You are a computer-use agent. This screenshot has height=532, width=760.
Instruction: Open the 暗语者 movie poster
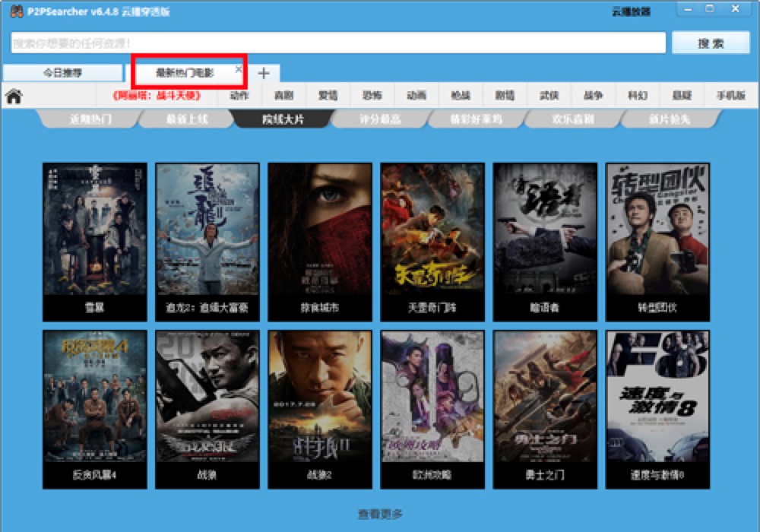click(545, 242)
